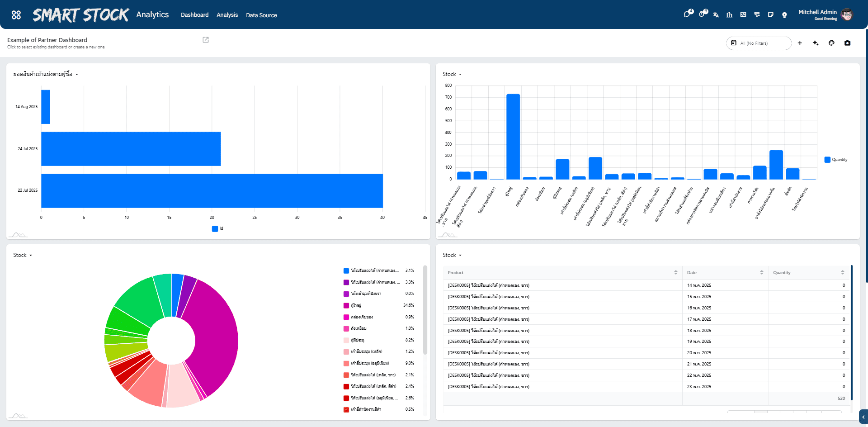This screenshot has height=427, width=868.
Task: Toggle the Quantity legend in the Stock bar chart
Action: [x=835, y=160]
